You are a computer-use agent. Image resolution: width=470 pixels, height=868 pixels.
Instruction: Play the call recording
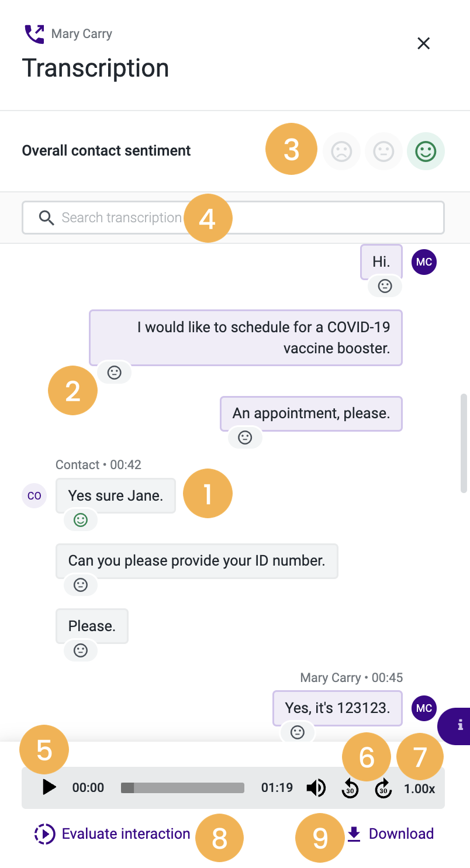pyautogui.click(x=49, y=787)
